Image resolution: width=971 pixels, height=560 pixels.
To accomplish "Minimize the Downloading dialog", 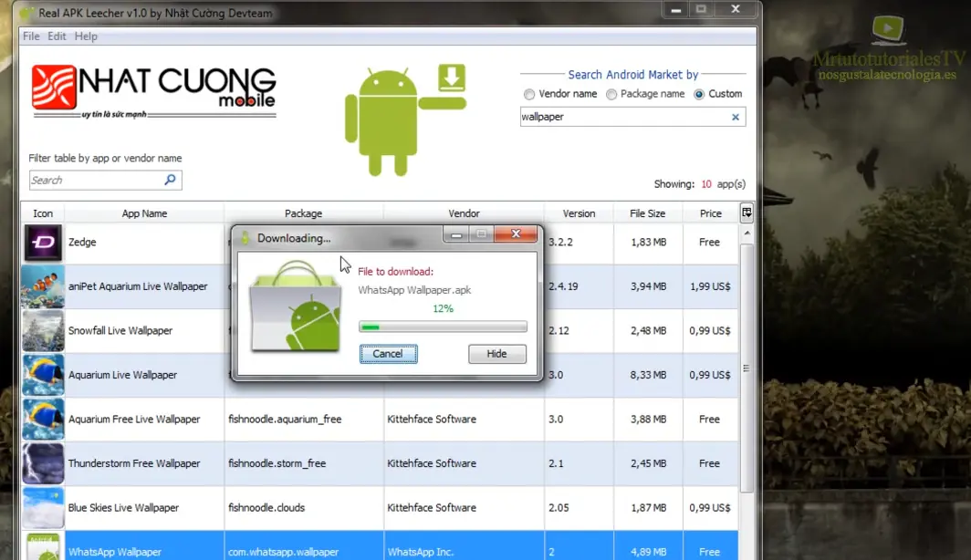I will tap(456, 233).
